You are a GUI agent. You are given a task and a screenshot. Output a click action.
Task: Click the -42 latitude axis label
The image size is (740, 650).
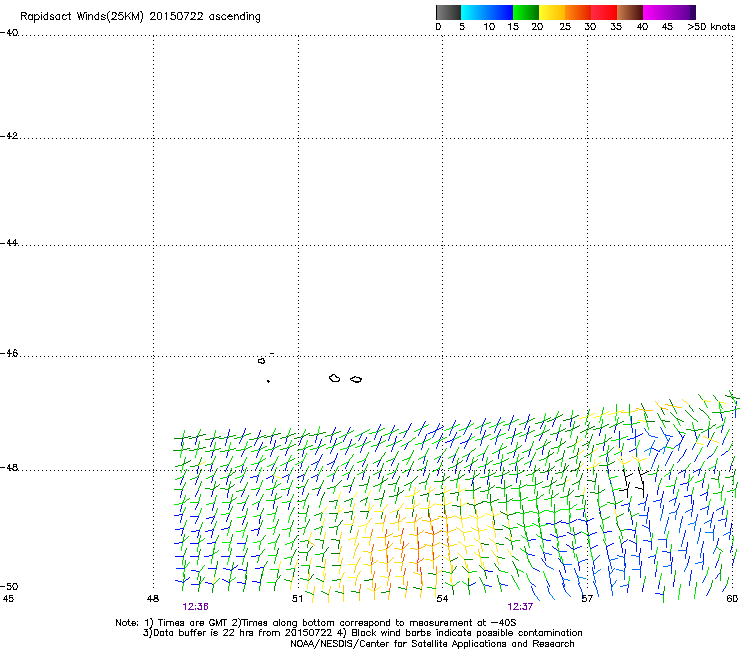click(x=9, y=136)
